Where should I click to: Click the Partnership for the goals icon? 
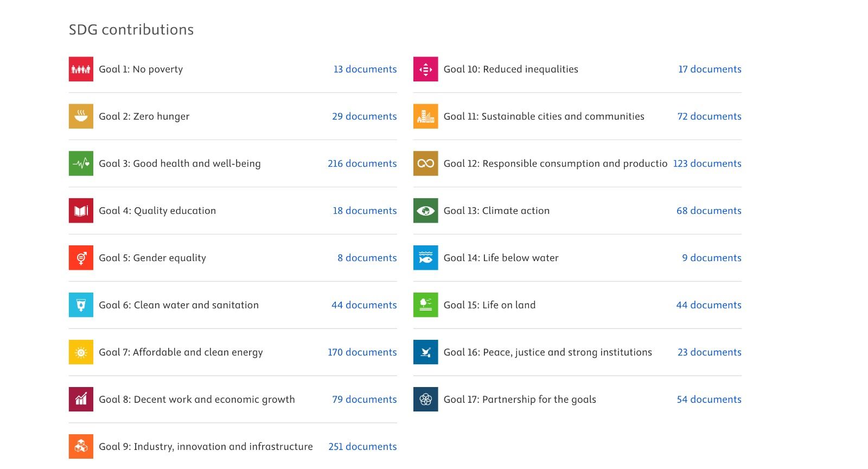(x=425, y=400)
